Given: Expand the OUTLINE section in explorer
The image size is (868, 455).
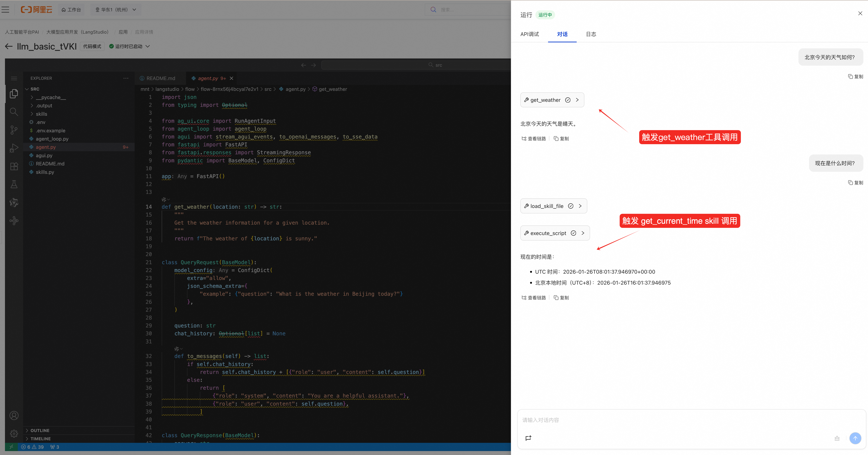Looking at the screenshot, I should click(x=40, y=430).
